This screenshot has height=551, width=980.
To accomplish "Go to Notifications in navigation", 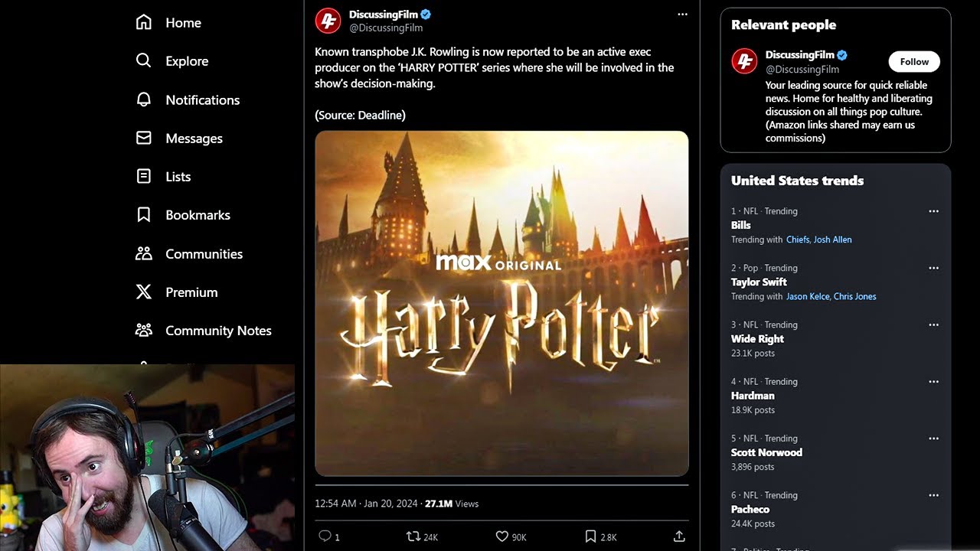I will (202, 100).
